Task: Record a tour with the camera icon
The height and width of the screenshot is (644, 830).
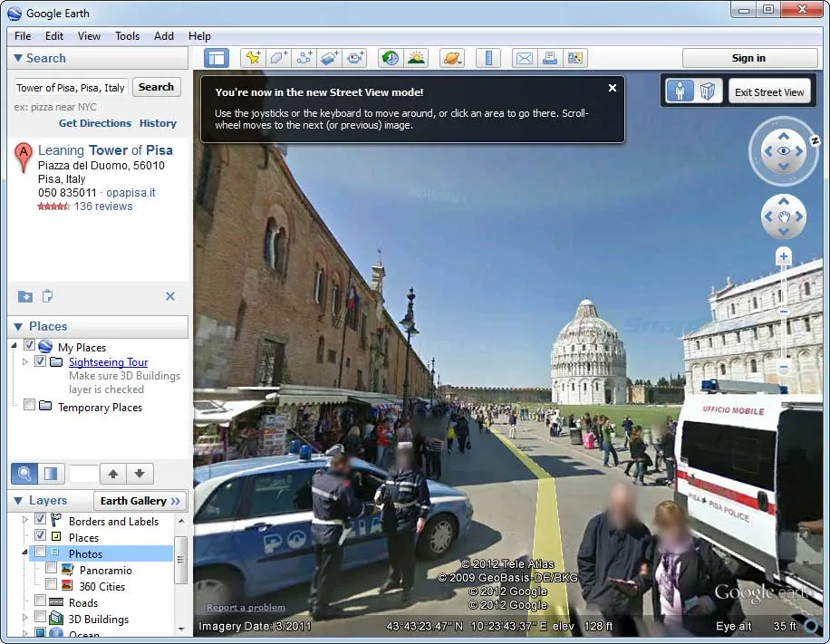Action: 354,58
